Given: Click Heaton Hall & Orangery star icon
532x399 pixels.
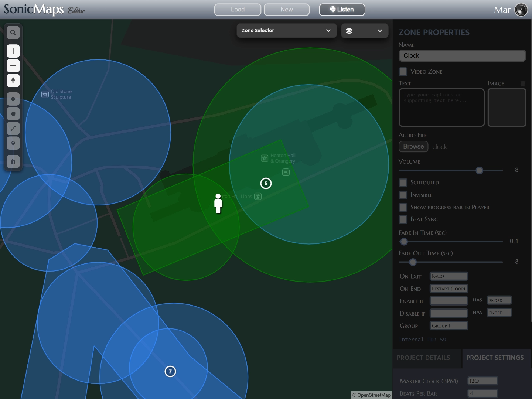Looking at the screenshot, I should [x=265, y=158].
